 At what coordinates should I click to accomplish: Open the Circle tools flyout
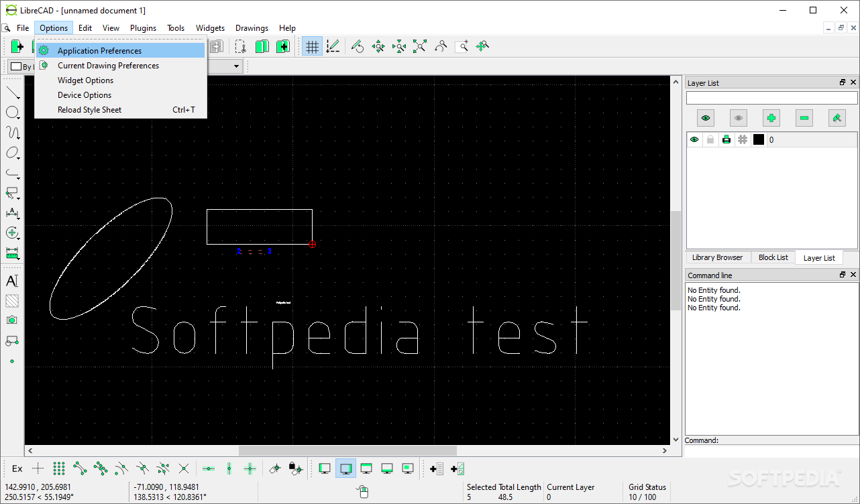click(x=12, y=113)
